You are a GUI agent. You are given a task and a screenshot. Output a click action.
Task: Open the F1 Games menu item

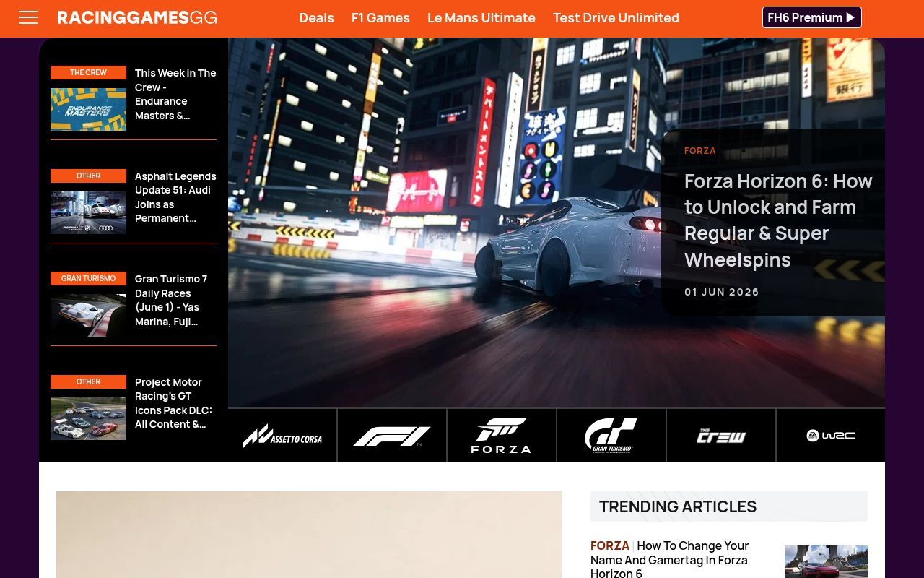point(380,17)
